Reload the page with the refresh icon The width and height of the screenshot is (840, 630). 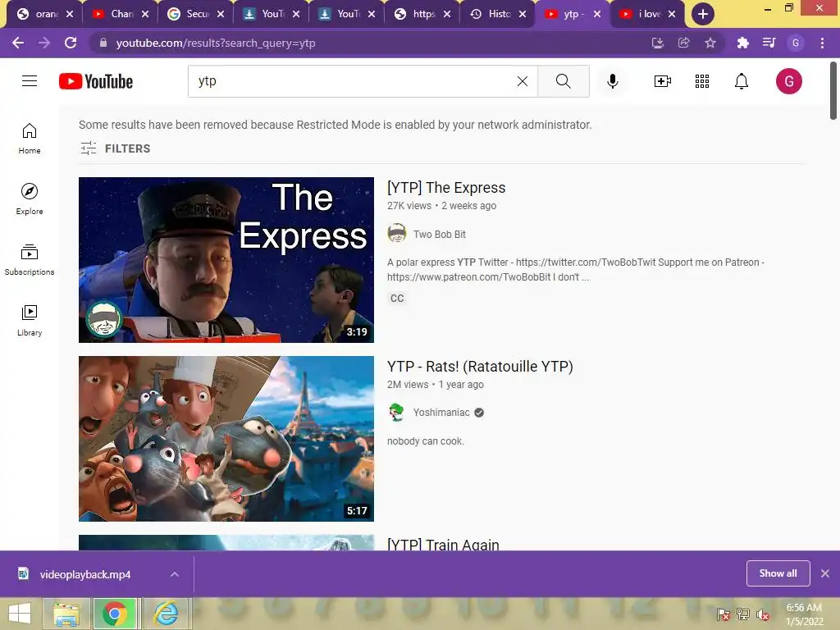pos(71,43)
